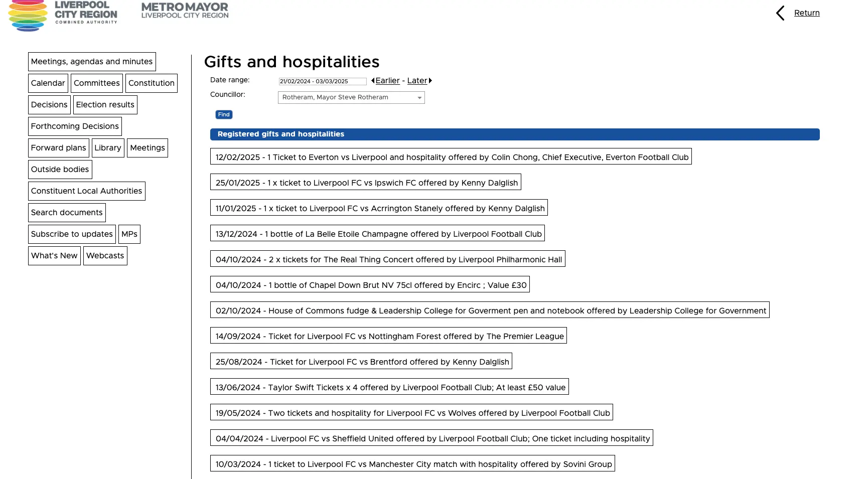This screenshot has width=868, height=479.
Task: Show earlier date range
Action: [x=387, y=81]
